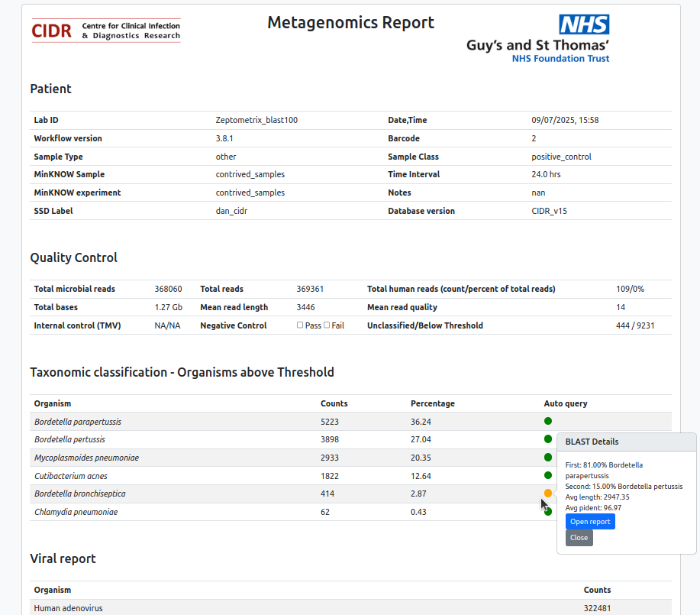The image size is (700, 615).
Task: Click the Metagenomics Report title
Action: pos(350,23)
